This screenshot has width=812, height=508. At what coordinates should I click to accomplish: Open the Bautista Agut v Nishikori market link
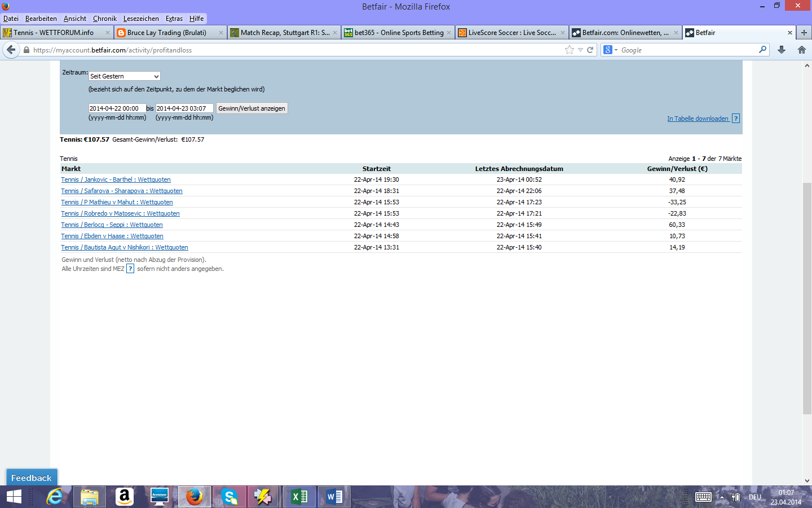[x=125, y=247]
